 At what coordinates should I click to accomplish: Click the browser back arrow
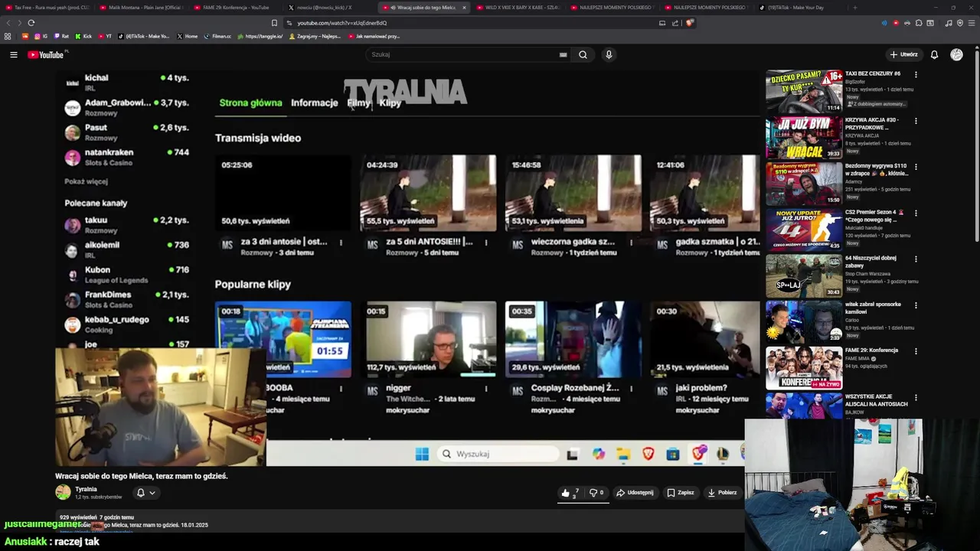click(8, 23)
